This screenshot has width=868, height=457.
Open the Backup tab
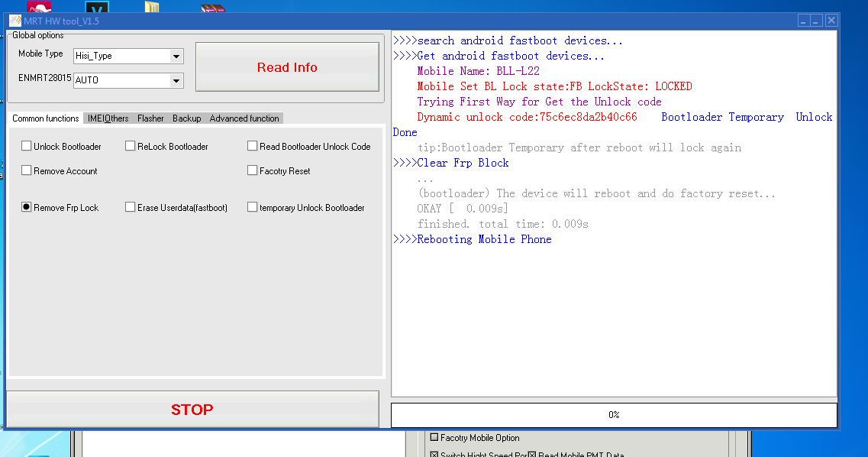pyautogui.click(x=186, y=118)
